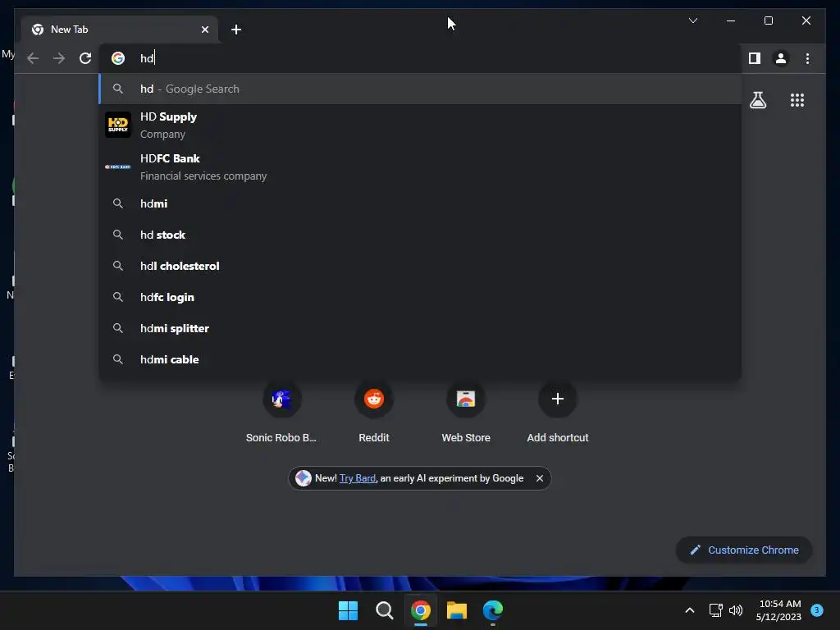Image resolution: width=840 pixels, height=630 pixels.
Task: Select the HDFC Bank suggestion
Action: [420, 167]
